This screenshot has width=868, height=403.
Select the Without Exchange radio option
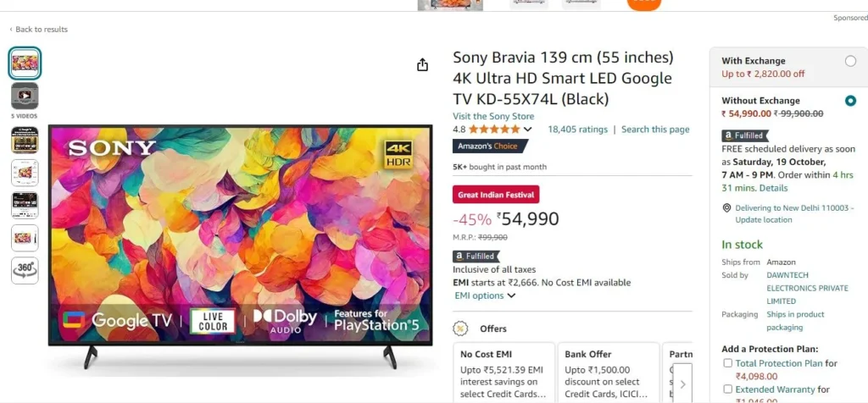click(850, 101)
